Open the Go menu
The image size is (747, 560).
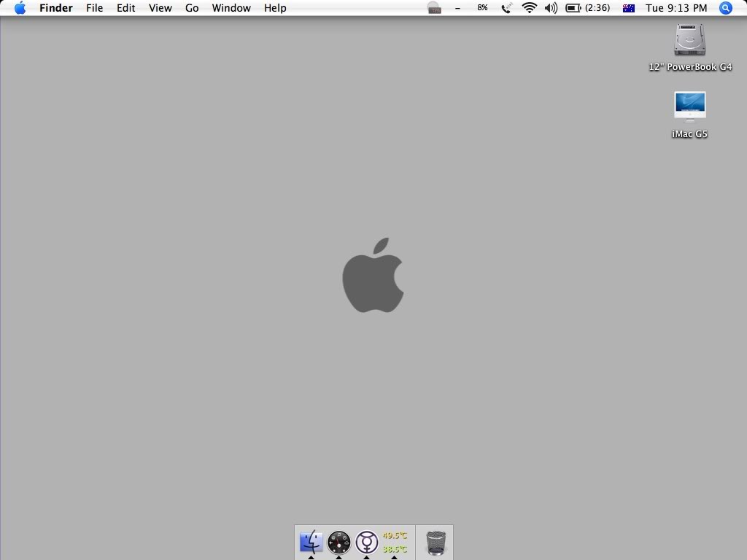click(192, 8)
